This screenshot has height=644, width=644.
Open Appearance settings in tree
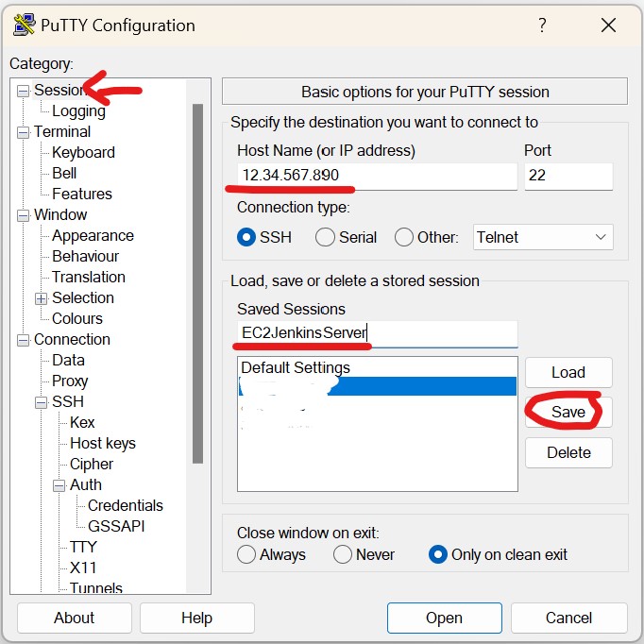[93, 236]
